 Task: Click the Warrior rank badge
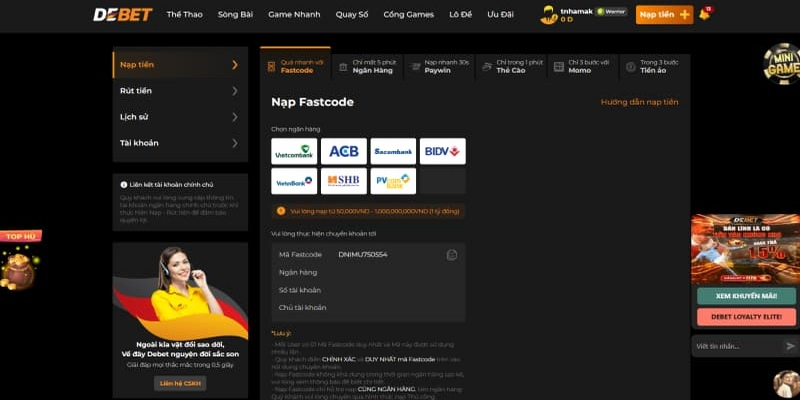pos(611,11)
